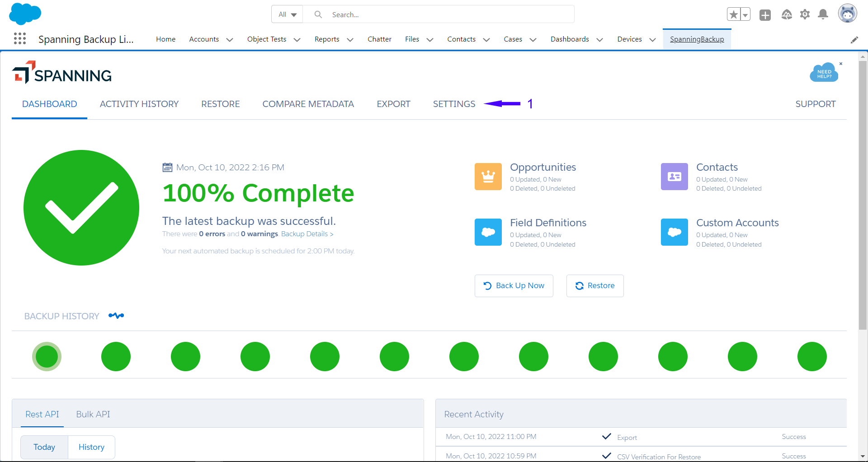Open the SpanningBackup nav tab
Screen dimensions: 868x462
[x=697, y=39]
